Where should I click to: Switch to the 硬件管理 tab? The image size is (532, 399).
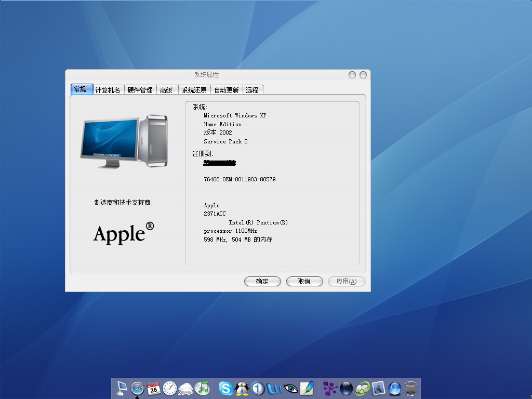(x=140, y=90)
